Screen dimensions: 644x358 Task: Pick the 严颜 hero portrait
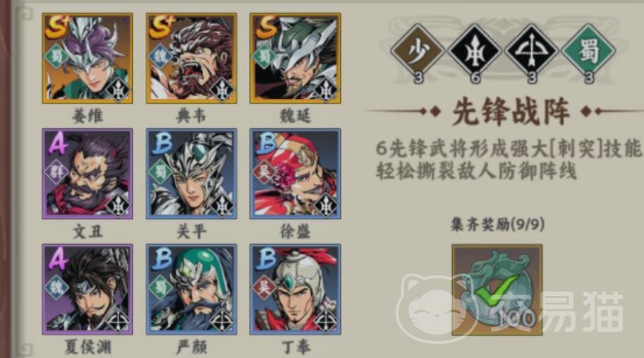[191, 290]
